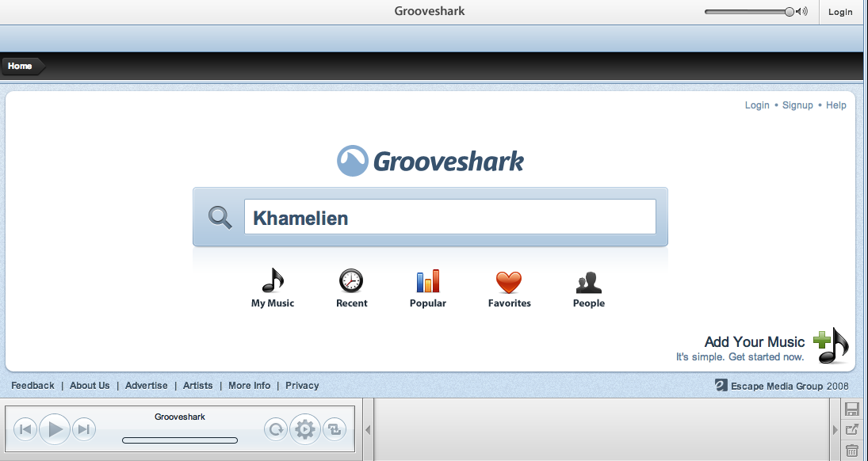Click the song progress bar
Screen dimensions: 868x461
pyautogui.click(x=180, y=440)
